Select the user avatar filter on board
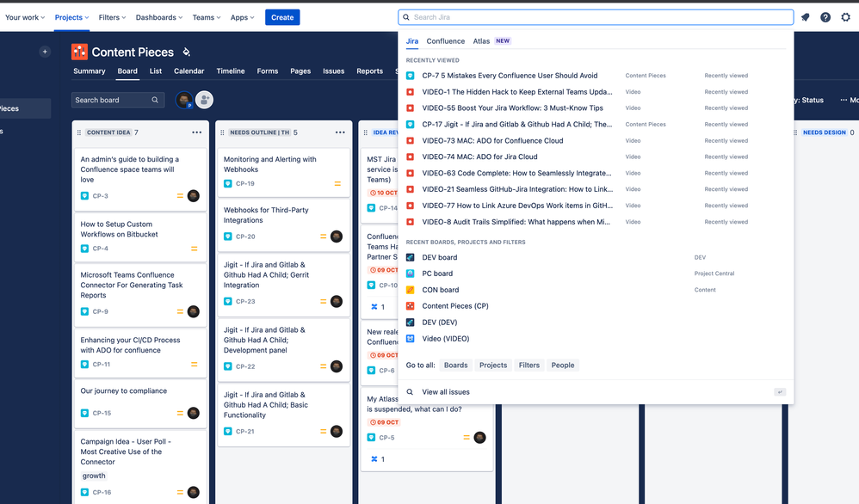 pyautogui.click(x=184, y=100)
